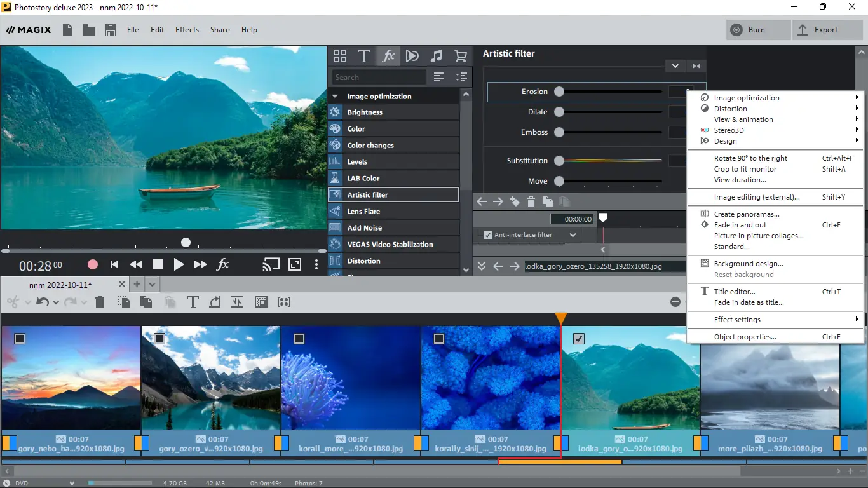
Task: Open the transitions tab icon
Action: tap(412, 56)
